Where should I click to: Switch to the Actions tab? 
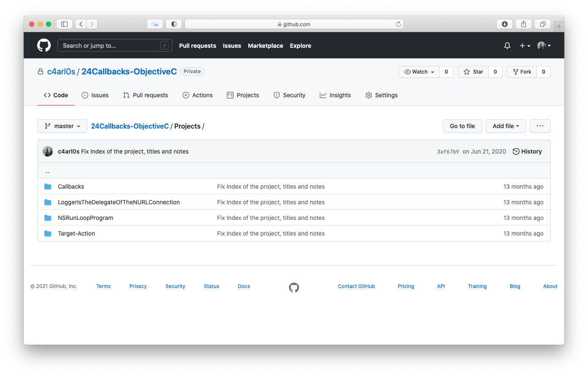click(198, 95)
